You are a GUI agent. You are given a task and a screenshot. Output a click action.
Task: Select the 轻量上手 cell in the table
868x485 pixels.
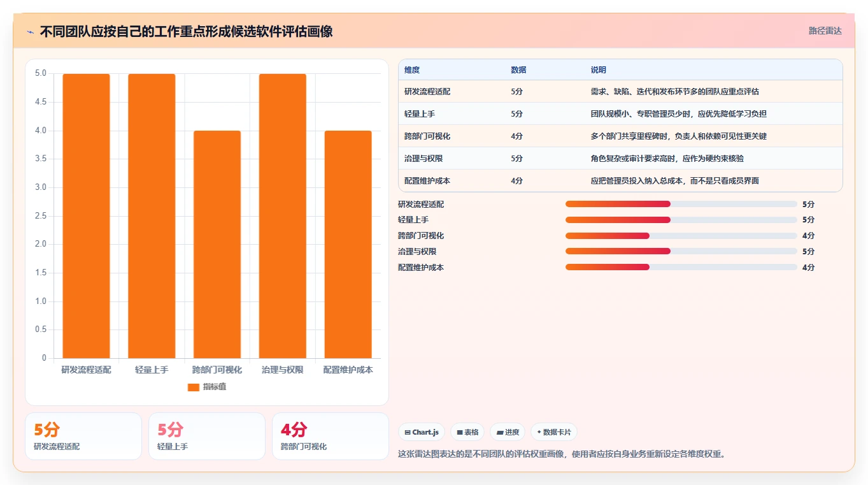[x=420, y=114]
